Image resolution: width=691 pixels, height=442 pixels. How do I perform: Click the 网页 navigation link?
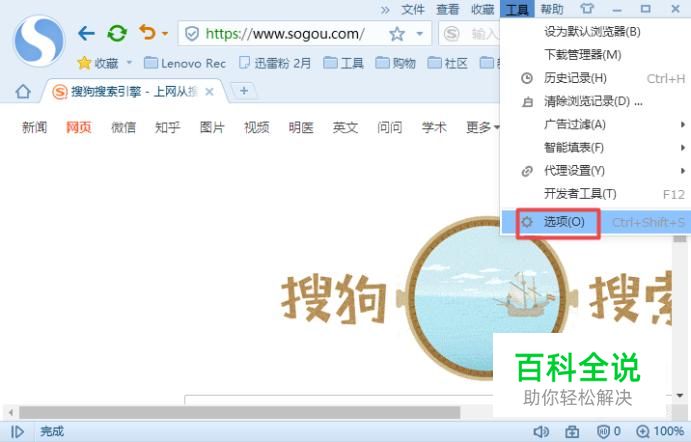tap(78, 127)
